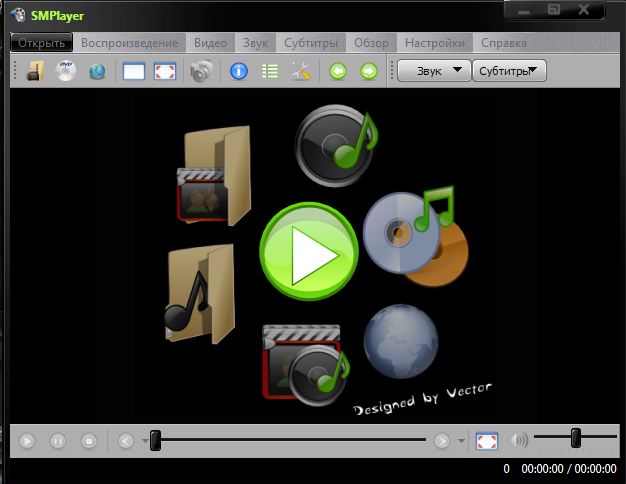Go to previous item with green left arrow

pos(338,71)
